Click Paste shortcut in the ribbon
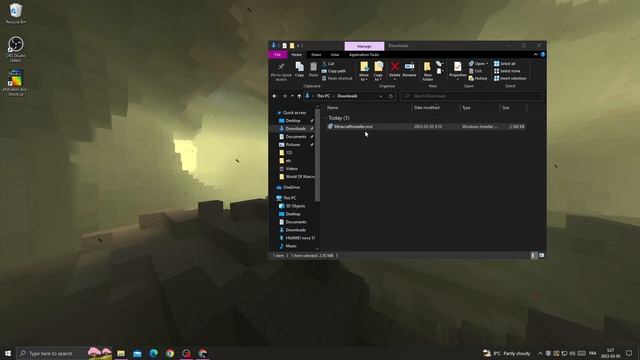Image resolution: width=640 pixels, height=360 pixels. pyautogui.click(x=337, y=78)
